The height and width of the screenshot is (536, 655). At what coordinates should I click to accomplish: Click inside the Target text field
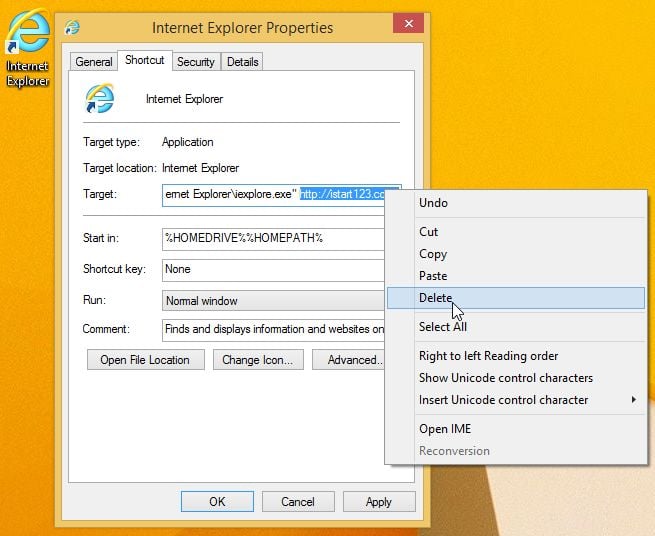pyautogui.click(x=273, y=195)
